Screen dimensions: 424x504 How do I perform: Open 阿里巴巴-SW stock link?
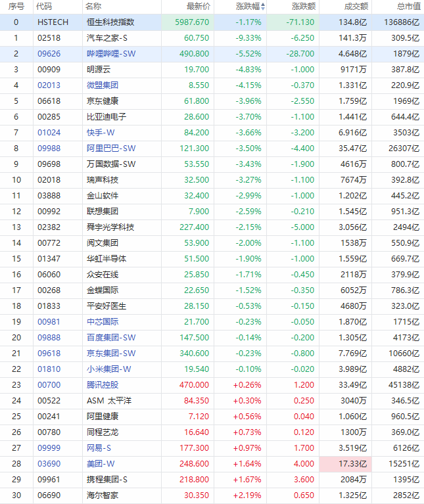(111, 149)
